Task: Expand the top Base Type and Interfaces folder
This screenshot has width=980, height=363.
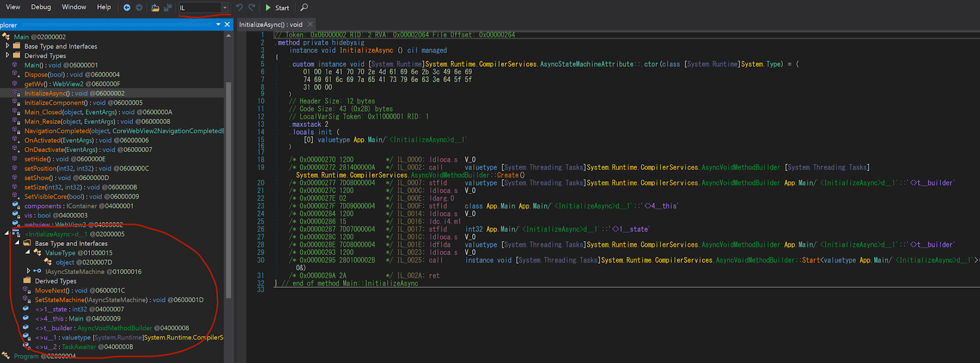Action: point(7,46)
